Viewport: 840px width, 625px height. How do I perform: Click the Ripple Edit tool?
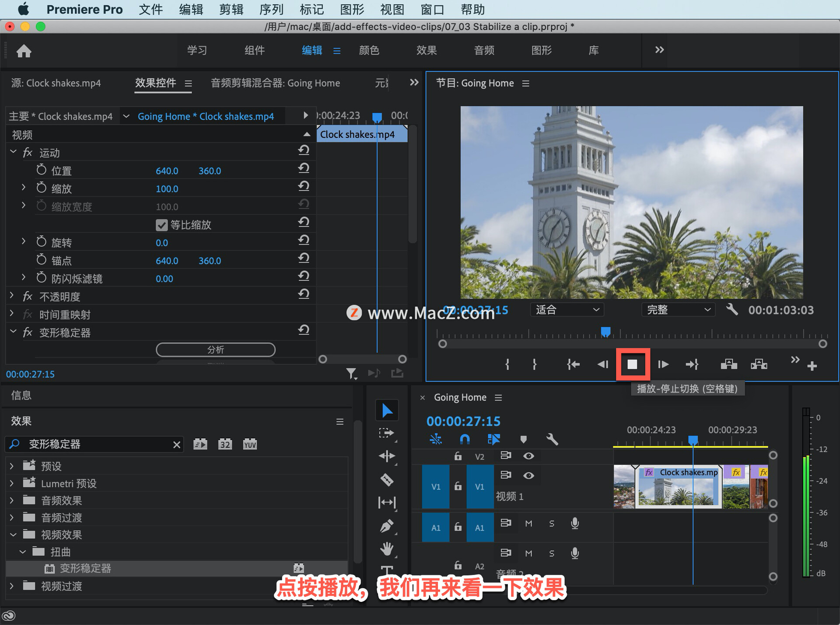click(387, 456)
